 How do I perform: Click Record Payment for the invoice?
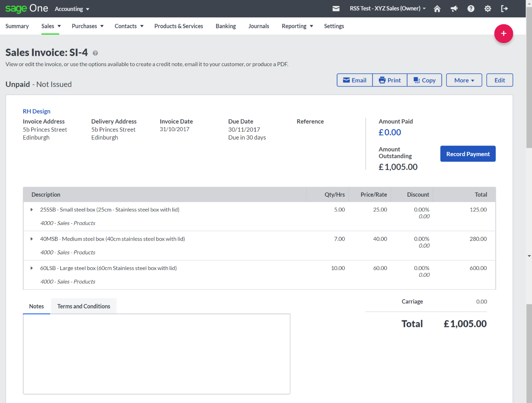(467, 154)
